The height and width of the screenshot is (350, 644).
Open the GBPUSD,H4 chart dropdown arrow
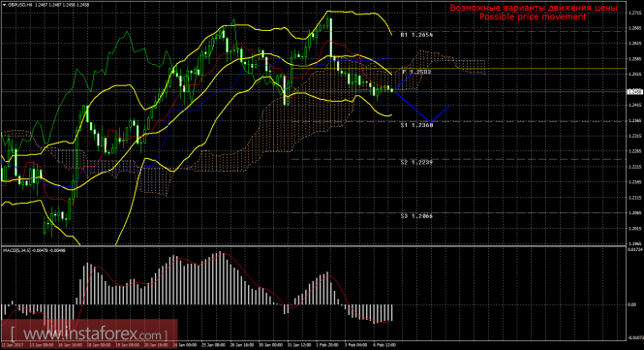pos(4,5)
